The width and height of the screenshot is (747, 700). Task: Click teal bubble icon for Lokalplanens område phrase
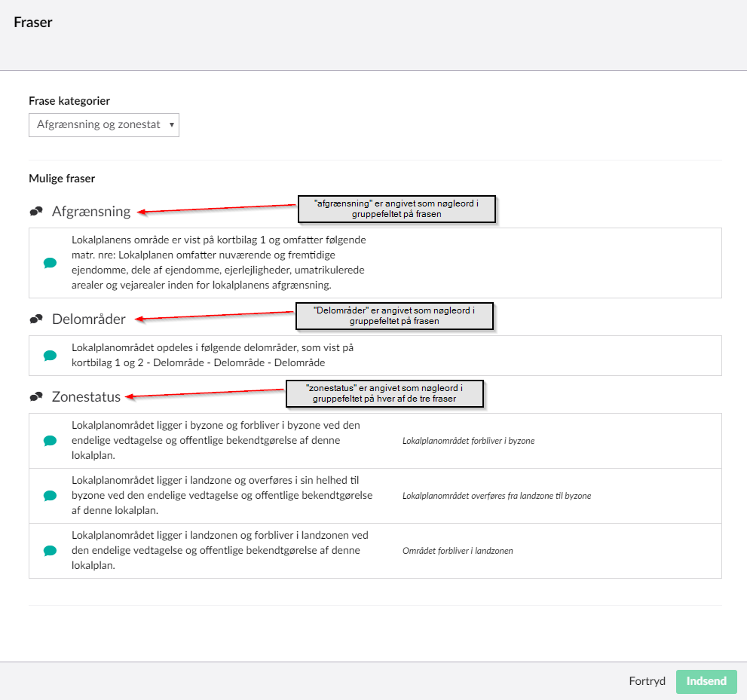pyautogui.click(x=50, y=263)
